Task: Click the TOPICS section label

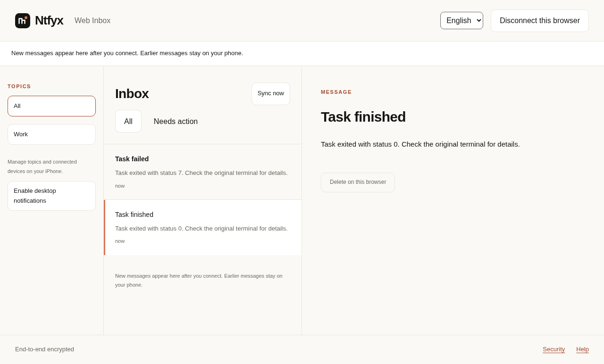Action: [19, 86]
